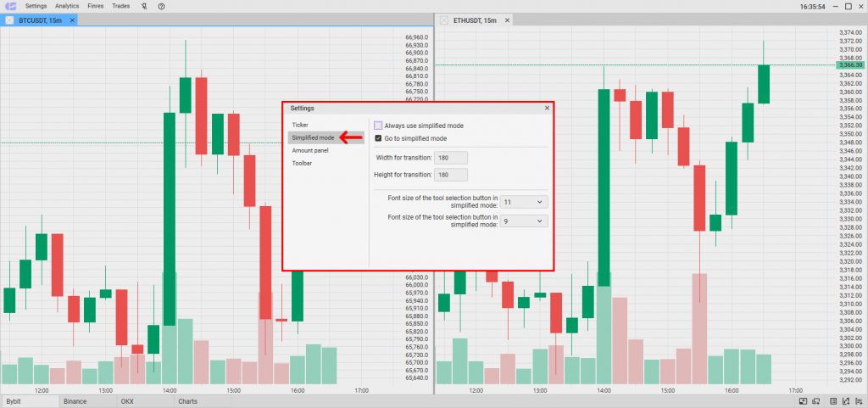Viewport: 868px width, 408px height.
Task: Minimize the application window
Action: (x=835, y=7)
